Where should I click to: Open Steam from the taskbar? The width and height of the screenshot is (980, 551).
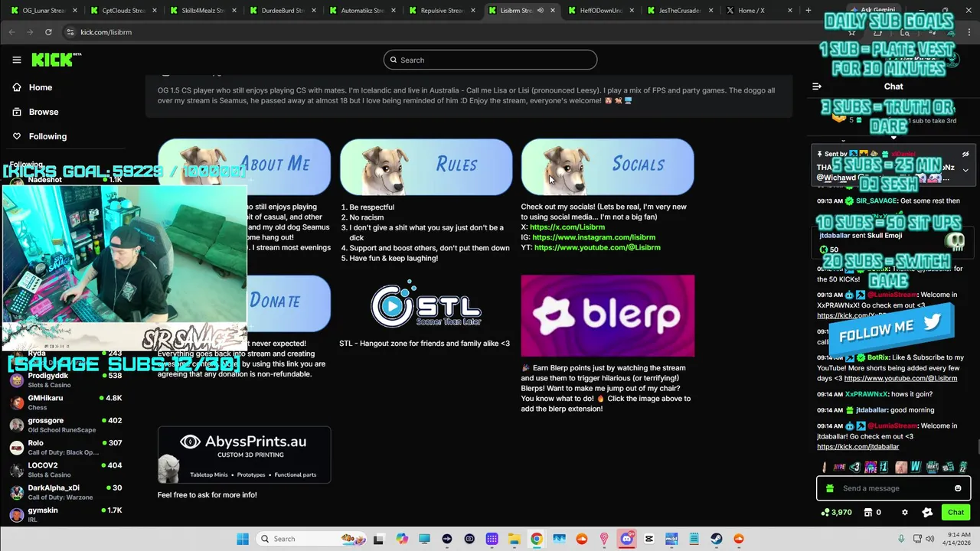click(x=716, y=539)
